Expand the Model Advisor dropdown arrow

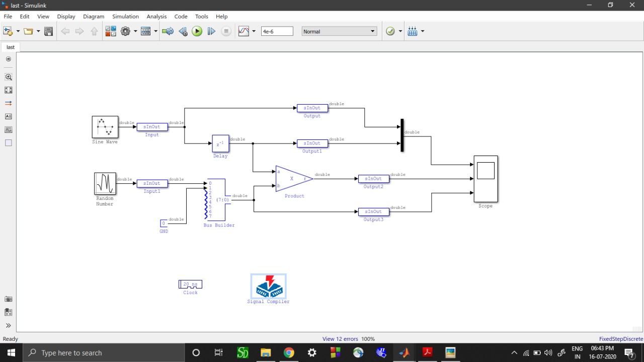click(400, 31)
